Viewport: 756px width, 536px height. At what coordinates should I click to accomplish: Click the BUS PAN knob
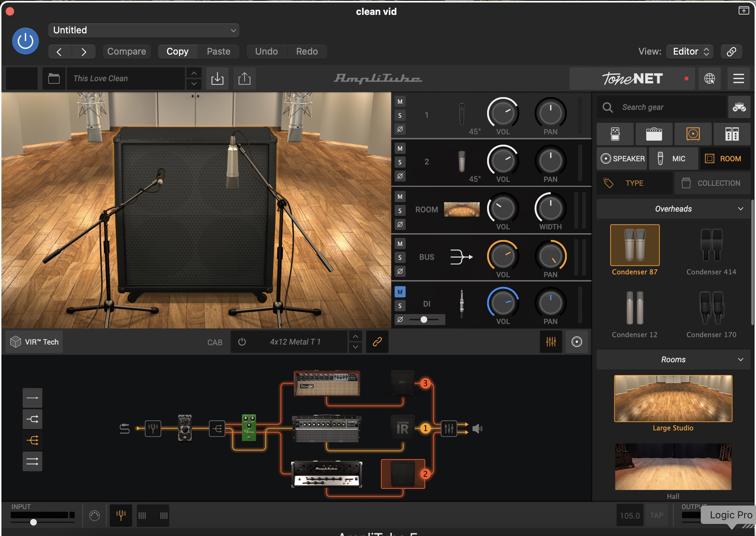pos(550,256)
